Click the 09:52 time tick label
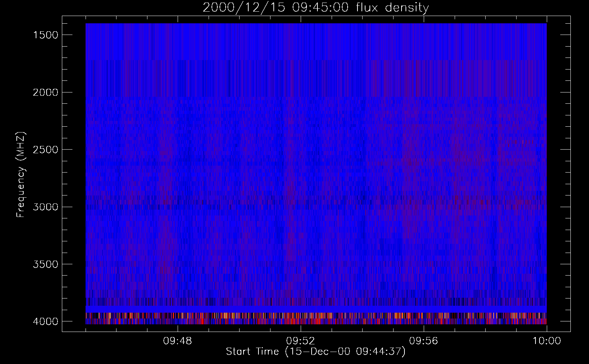 click(300, 341)
